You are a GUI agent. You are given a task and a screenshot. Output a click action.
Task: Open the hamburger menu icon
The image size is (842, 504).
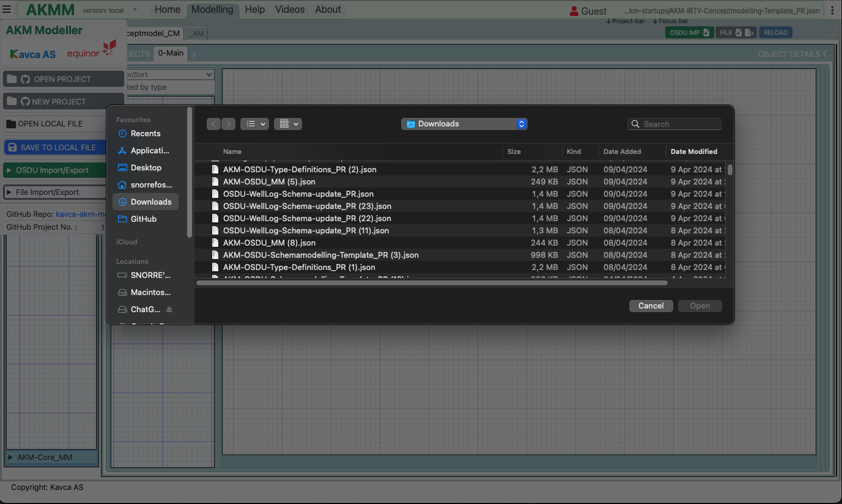pyautogui.click(x=7, y=10)
